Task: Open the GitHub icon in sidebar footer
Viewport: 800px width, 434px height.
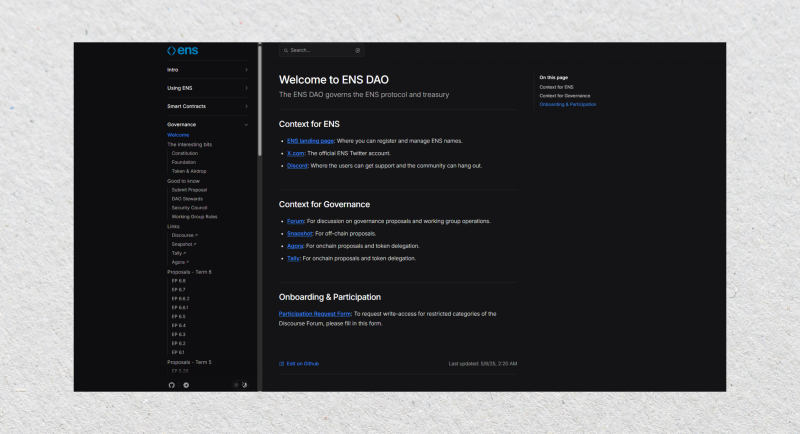Action: pos(171,385)
